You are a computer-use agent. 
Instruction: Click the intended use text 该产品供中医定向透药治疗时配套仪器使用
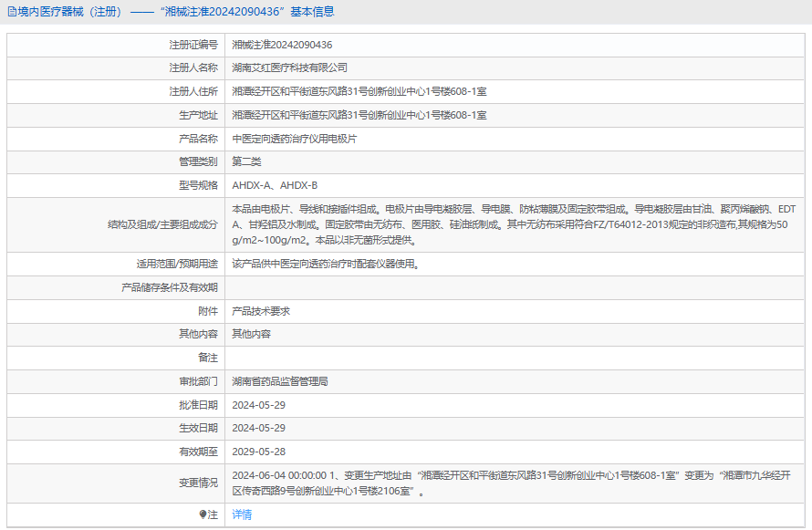[x=326, y=264]
